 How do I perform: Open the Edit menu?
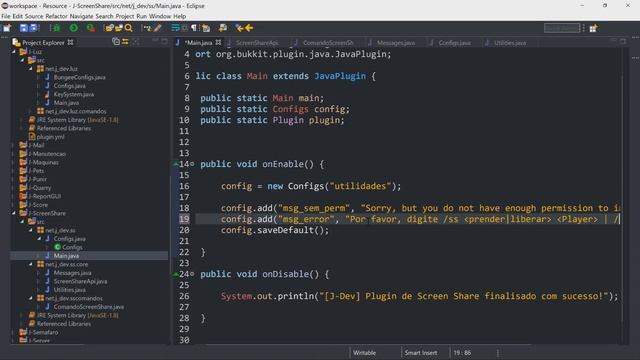click(18, 16)
